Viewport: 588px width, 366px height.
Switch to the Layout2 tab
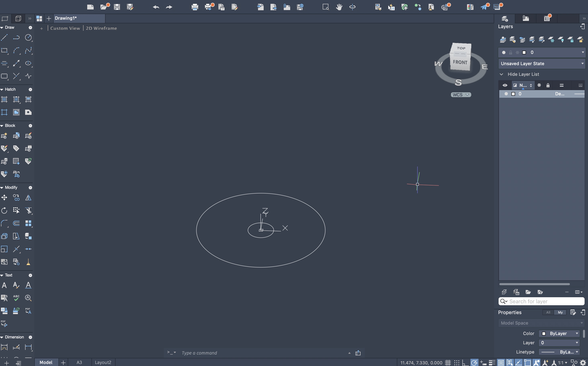tap(103, 362)
